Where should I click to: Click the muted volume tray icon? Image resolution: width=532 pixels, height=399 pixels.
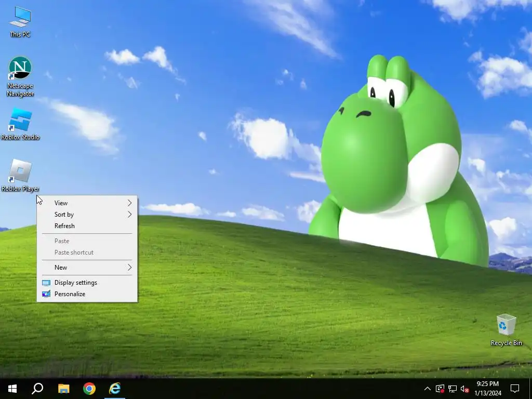click(464, 389)
